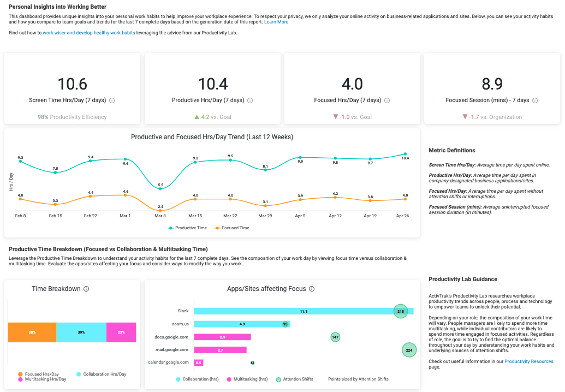Toggle the Focused Time legend item
This screenshot has width=565, height=392.
pyautogui.click(x=232, y=228)
